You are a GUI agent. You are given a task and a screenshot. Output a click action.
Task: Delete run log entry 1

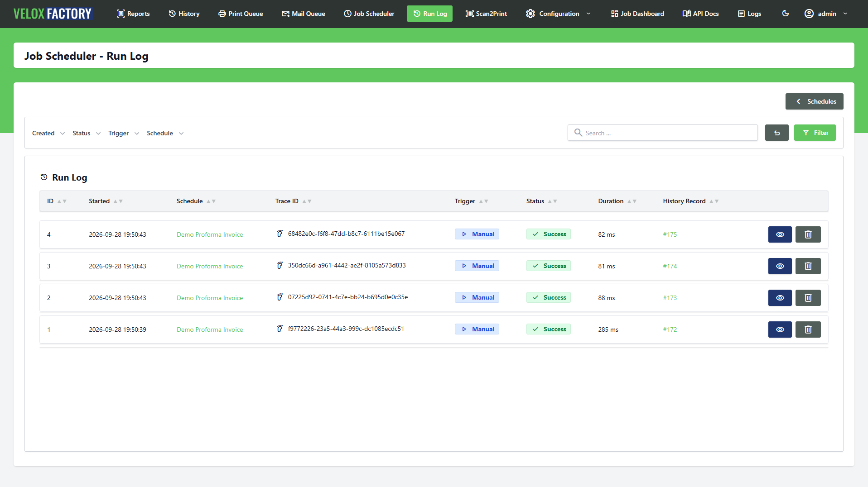click(808, 329)
